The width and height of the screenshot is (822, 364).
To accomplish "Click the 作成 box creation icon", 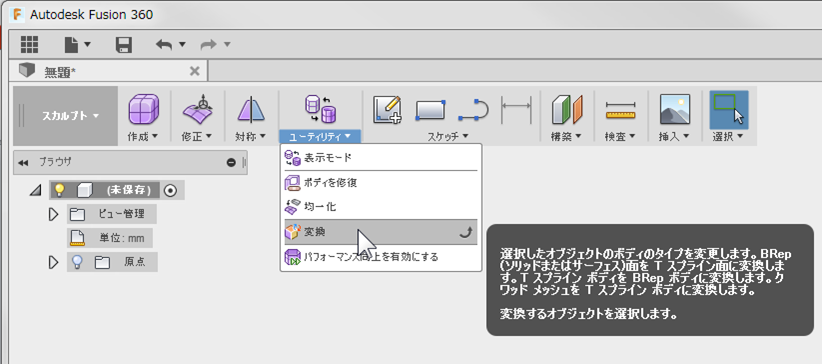I will click(x=144, y=109).
